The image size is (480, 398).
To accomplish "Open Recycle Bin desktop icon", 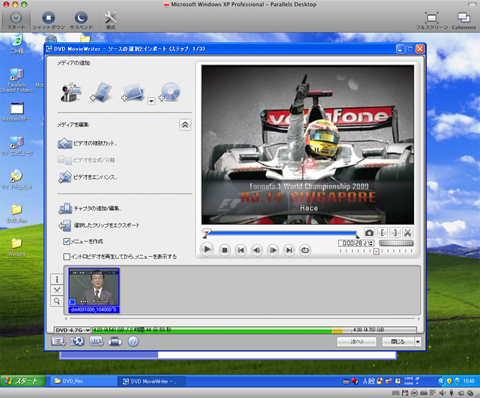I will pos(16,45).
